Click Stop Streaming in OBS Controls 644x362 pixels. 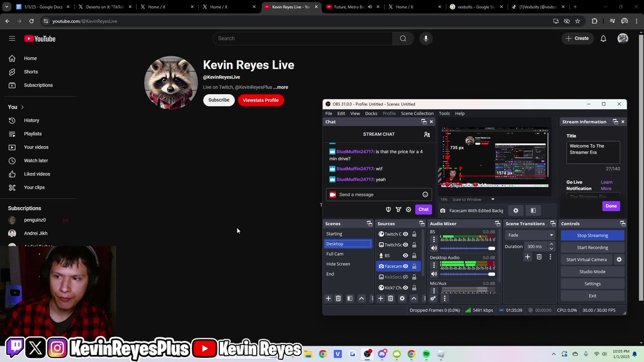[592, 235]
